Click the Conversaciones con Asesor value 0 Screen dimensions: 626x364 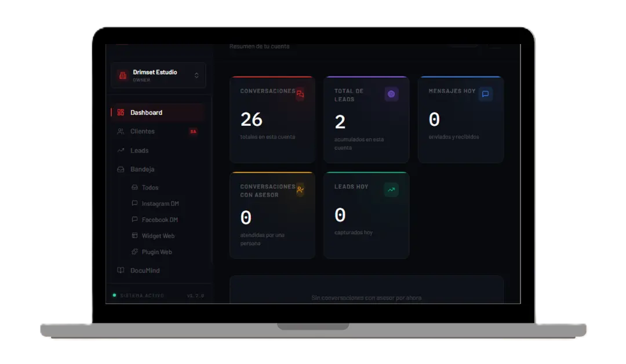point(246,217)
